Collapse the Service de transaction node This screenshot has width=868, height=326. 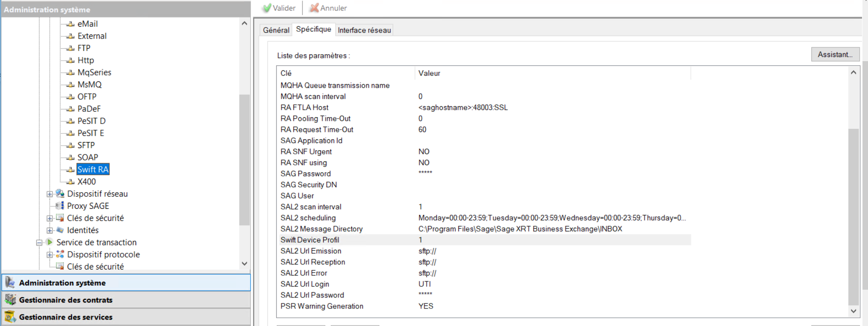pos(39,242)
